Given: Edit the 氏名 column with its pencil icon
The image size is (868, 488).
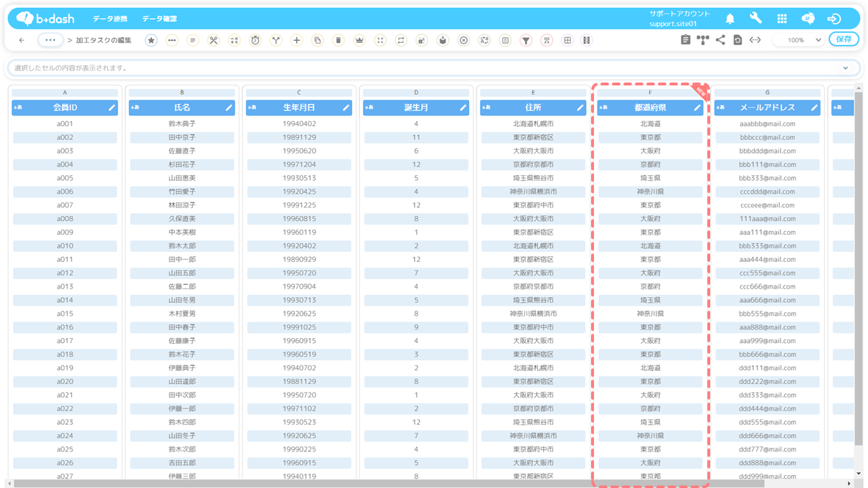Looking at the screenshot, I should (x=229, y=108).
